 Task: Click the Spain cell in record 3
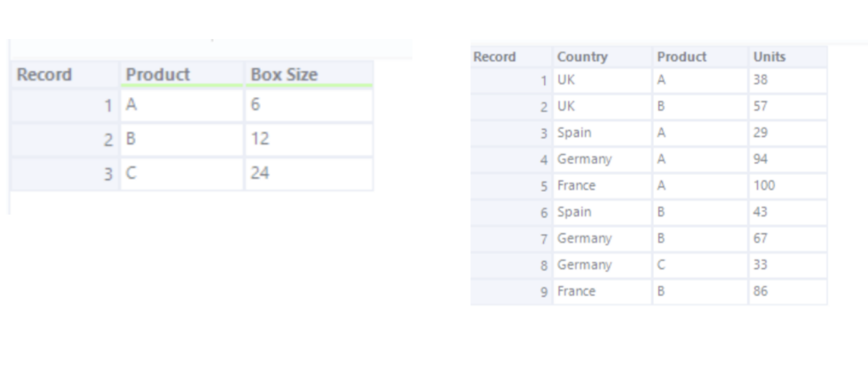(603, 133)
